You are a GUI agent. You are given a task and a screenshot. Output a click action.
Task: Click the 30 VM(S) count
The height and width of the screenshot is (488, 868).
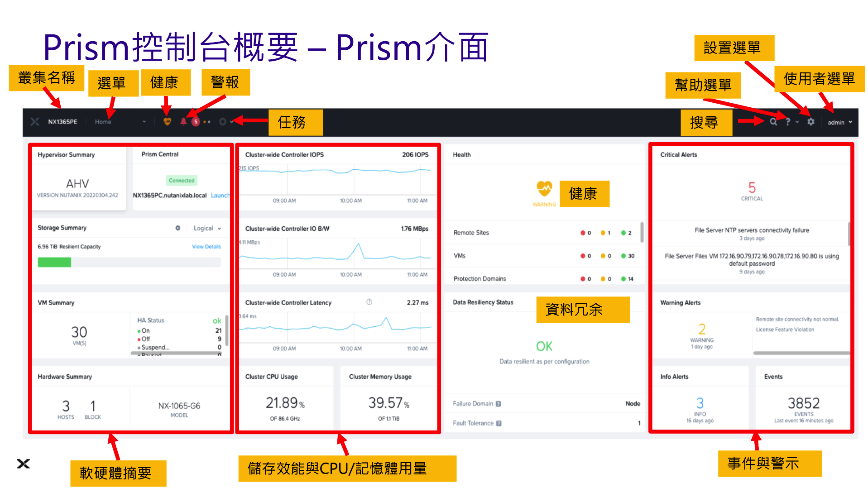[79, 335]
